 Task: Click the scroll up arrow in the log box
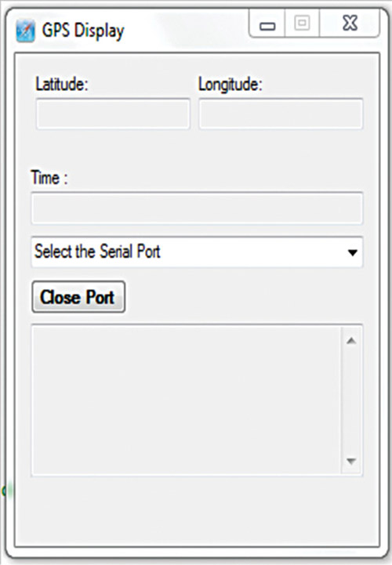[351, 341]
